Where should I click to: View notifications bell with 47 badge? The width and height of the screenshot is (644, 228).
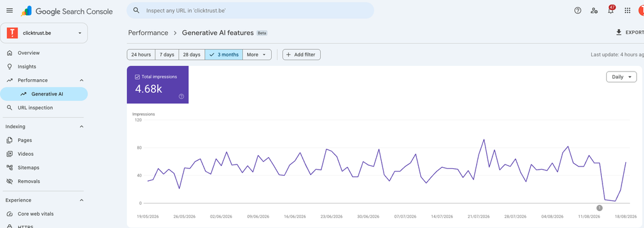coord(611,10)
